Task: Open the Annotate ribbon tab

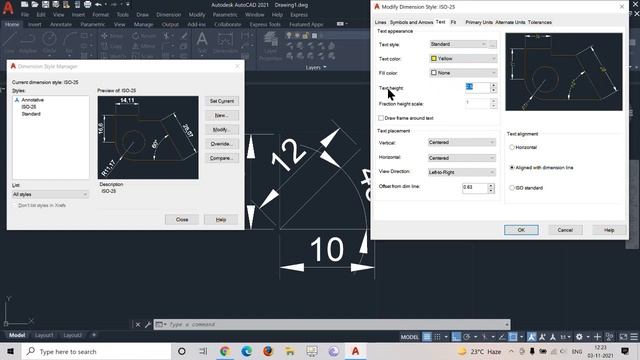Action: click(x=60, y=24)
